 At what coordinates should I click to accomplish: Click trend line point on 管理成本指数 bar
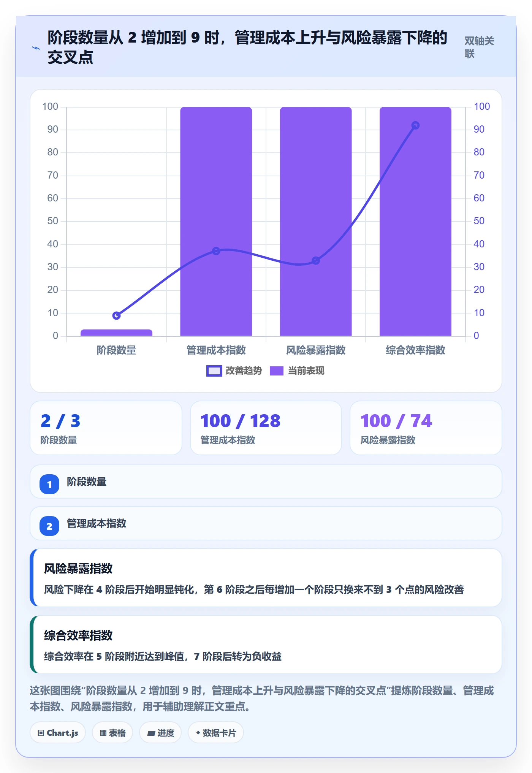coord(216,251)
